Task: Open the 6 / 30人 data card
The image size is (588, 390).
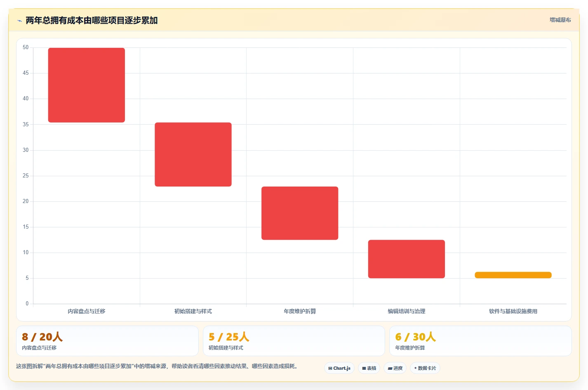Action: point(480,341)
